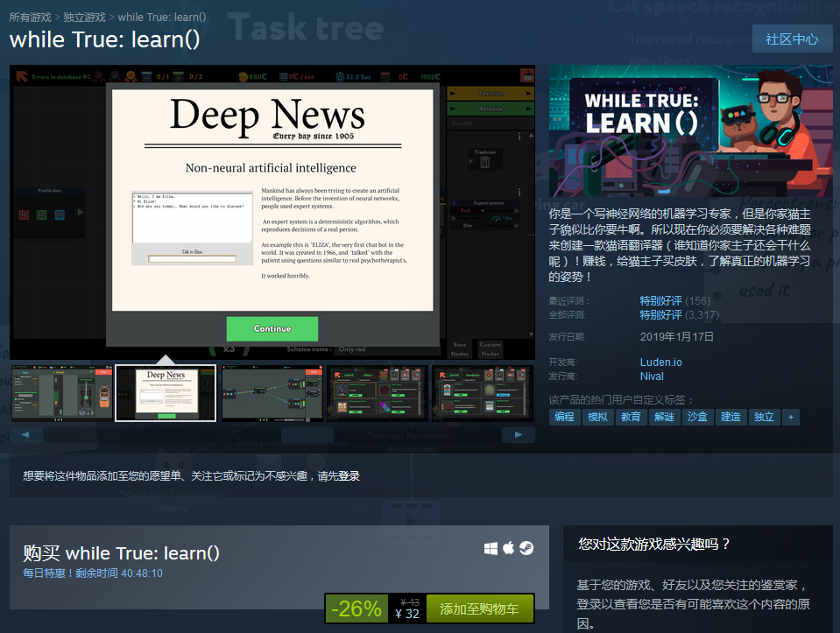Click the Release button in screenshot
This screenshot has width=840, height=633.
(x=491, y=109)
